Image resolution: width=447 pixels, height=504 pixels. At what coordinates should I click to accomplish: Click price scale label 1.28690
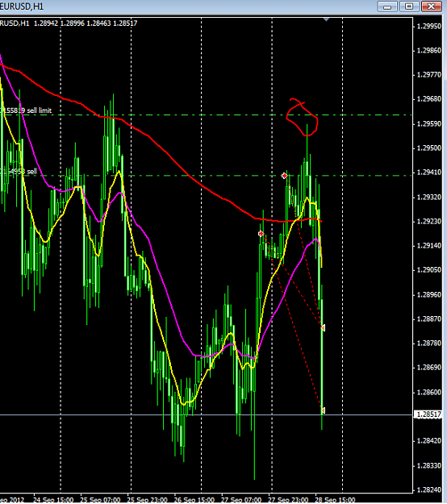pyautogui.click(x=429, y=368)
